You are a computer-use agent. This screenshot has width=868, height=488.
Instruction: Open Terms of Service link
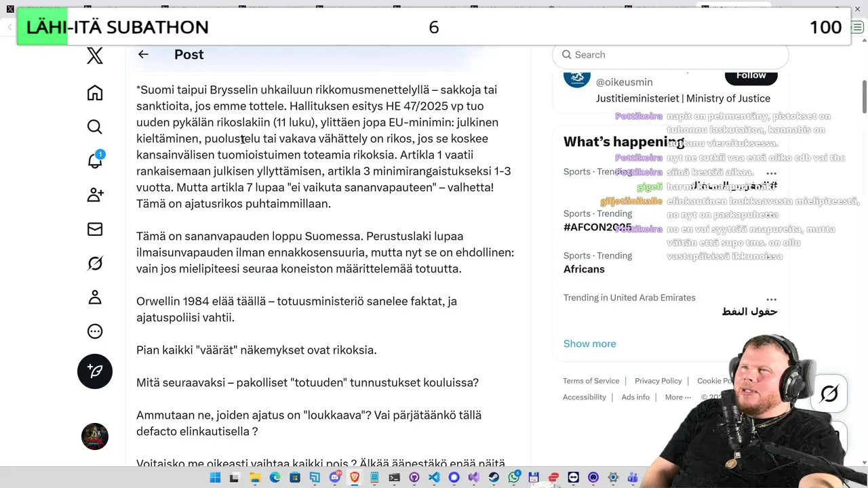(x=591, y=381)
